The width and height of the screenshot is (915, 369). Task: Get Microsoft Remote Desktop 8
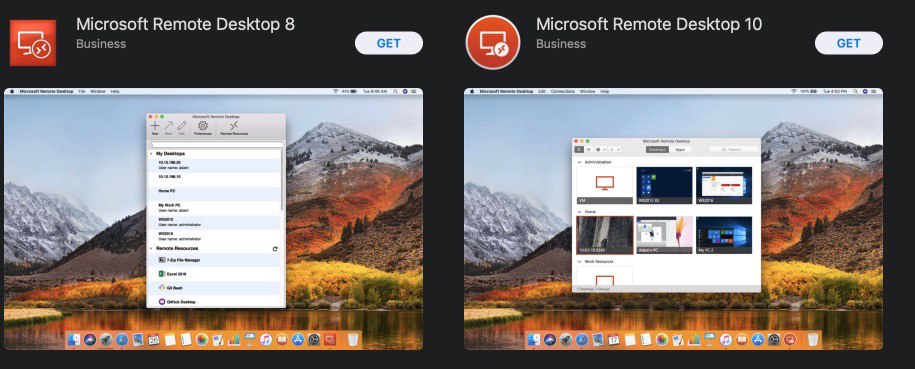(x=389, y=43)
